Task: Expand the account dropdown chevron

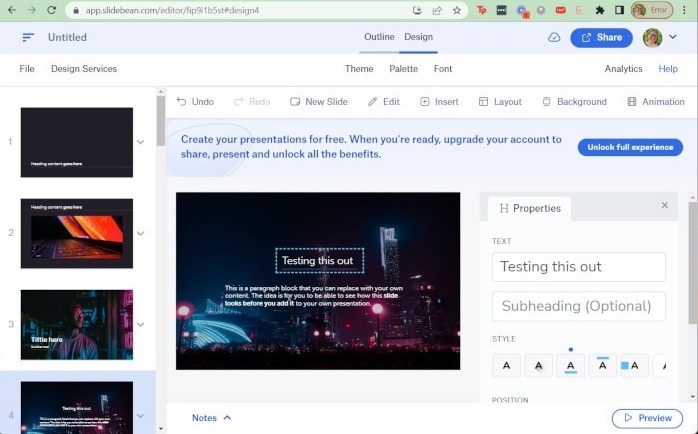Action: (673, 37)
